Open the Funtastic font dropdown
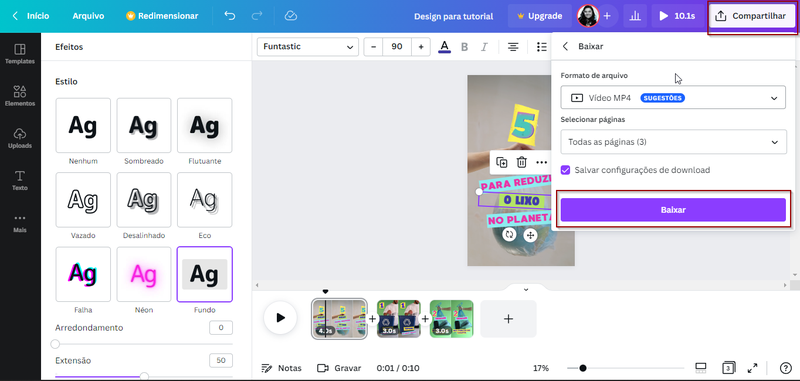The width and height of the screenshot is (800, 381). (308, 46)
